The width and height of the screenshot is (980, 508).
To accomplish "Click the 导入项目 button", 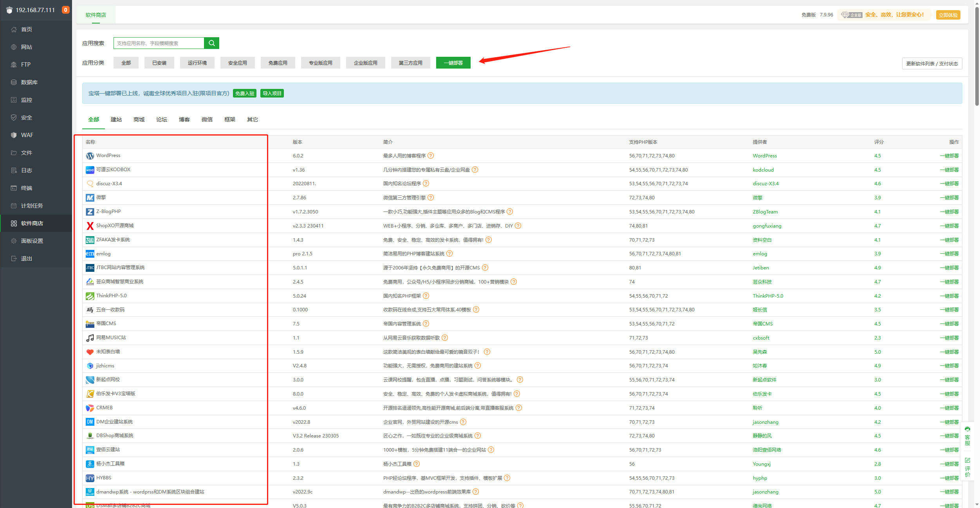I will [272, 93].
